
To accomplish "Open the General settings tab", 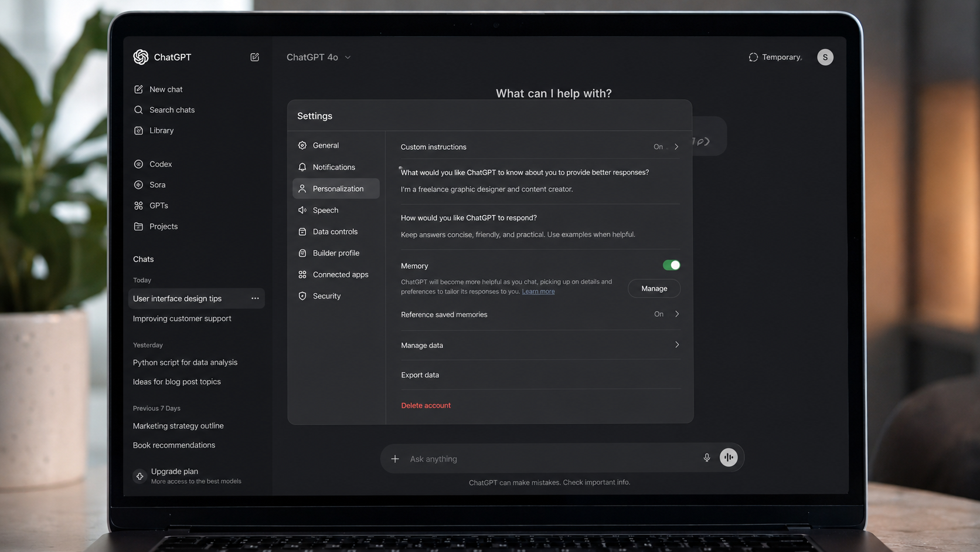I will [336, 145].
